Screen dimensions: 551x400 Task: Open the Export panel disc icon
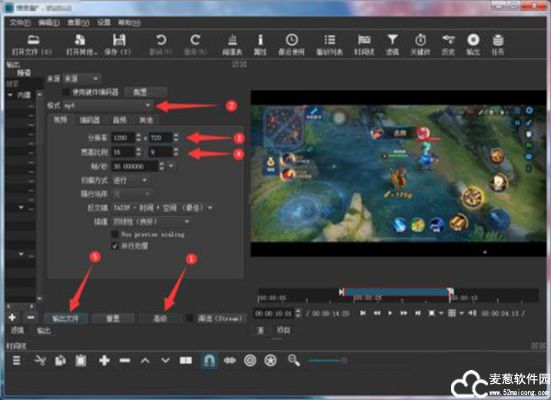473,44
